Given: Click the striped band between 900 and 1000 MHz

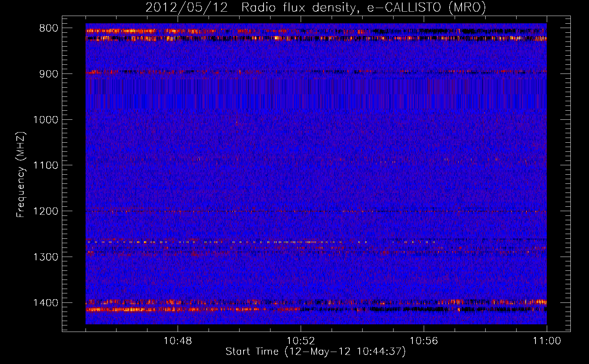Looking at the screenshot, I should [x=316, y=94].
